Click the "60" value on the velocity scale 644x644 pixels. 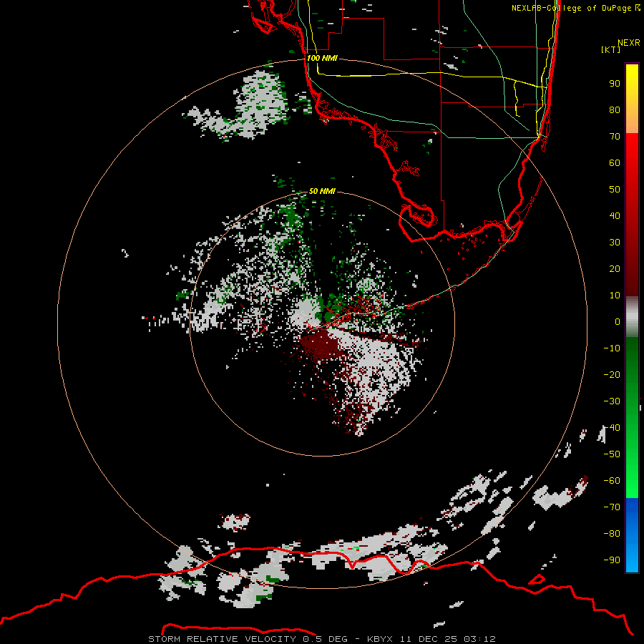615,163
